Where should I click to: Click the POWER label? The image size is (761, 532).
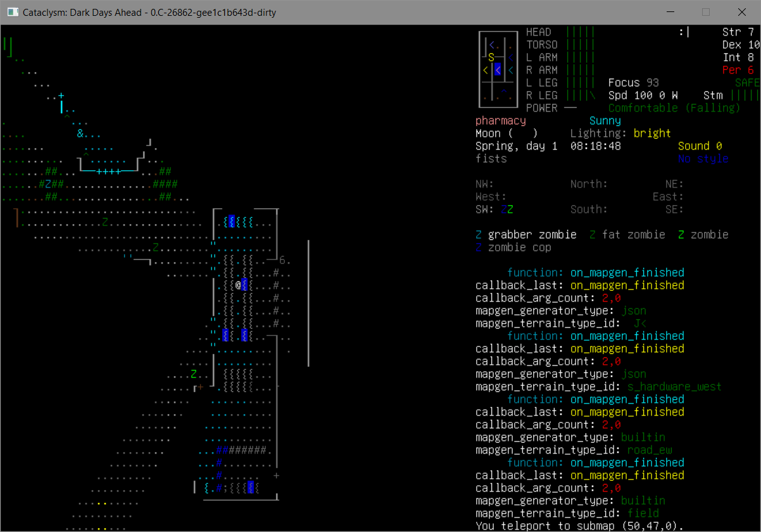coord(542,108)
